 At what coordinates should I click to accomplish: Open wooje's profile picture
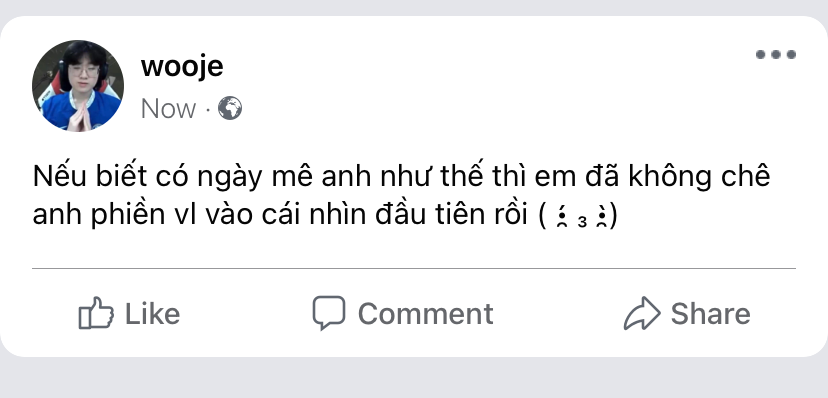(x=78, y=86)
